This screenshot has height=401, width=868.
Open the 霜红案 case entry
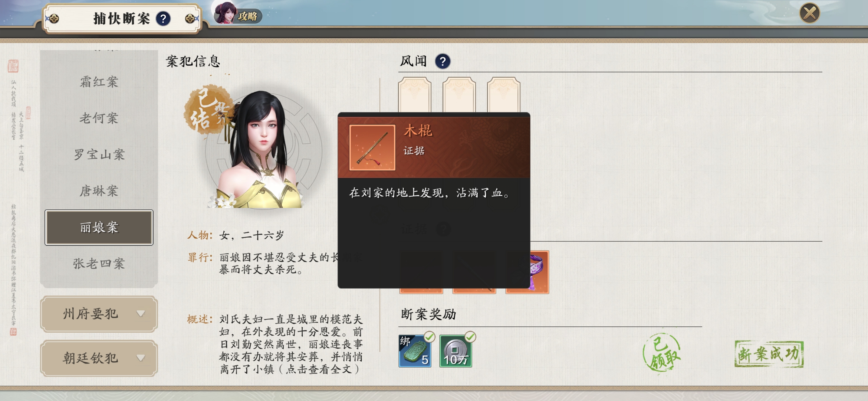click(99, 82)
